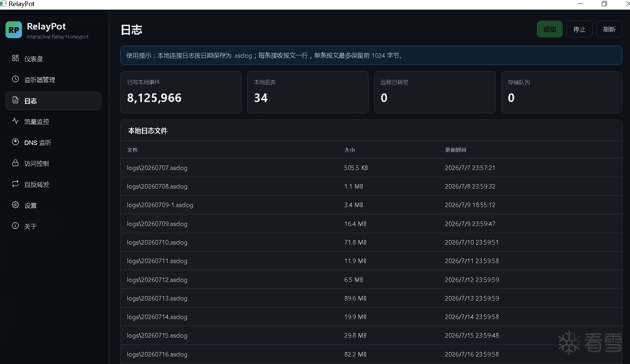Click the info icon beside 关于
This screenshot has width=630, height=364.
point(15,226)
